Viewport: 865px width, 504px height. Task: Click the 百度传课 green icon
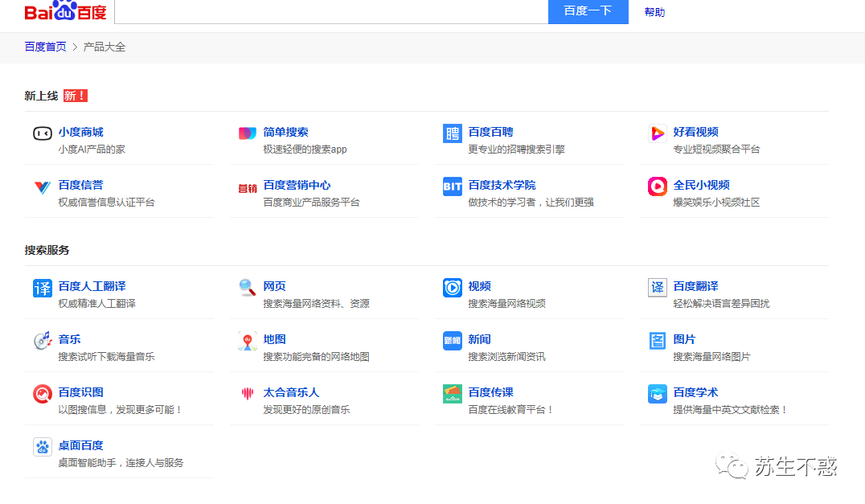pyautogui.click(x=453, y=394)
